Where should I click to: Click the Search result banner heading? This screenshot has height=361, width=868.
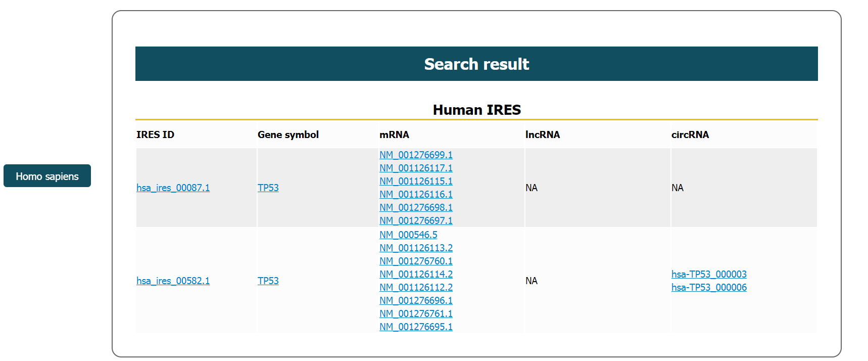click(476, 64)
